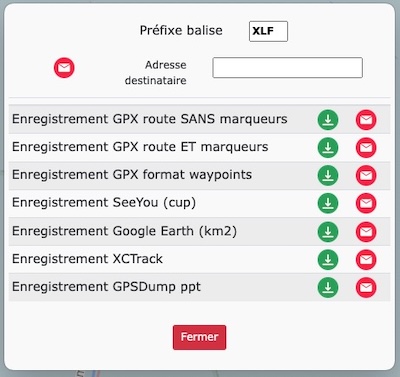
Task: Download GPSDump ppt file
Action: (x=328, y=287)
